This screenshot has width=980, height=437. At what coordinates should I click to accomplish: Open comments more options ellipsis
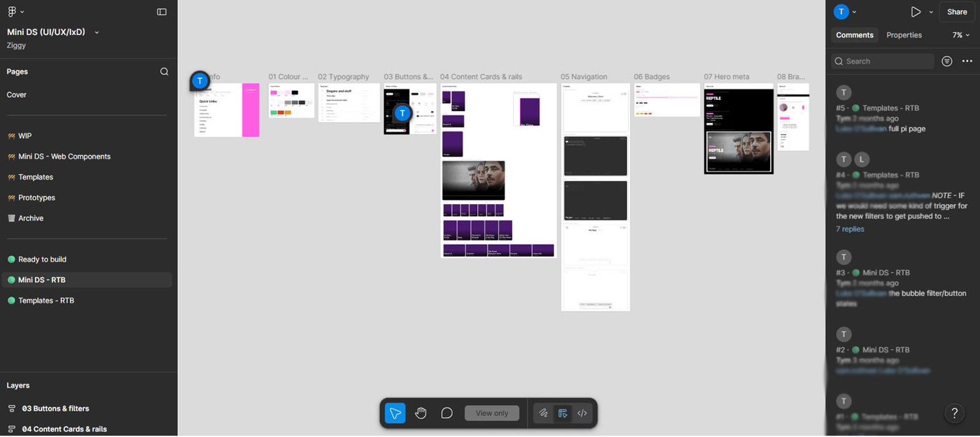point(967,62)
